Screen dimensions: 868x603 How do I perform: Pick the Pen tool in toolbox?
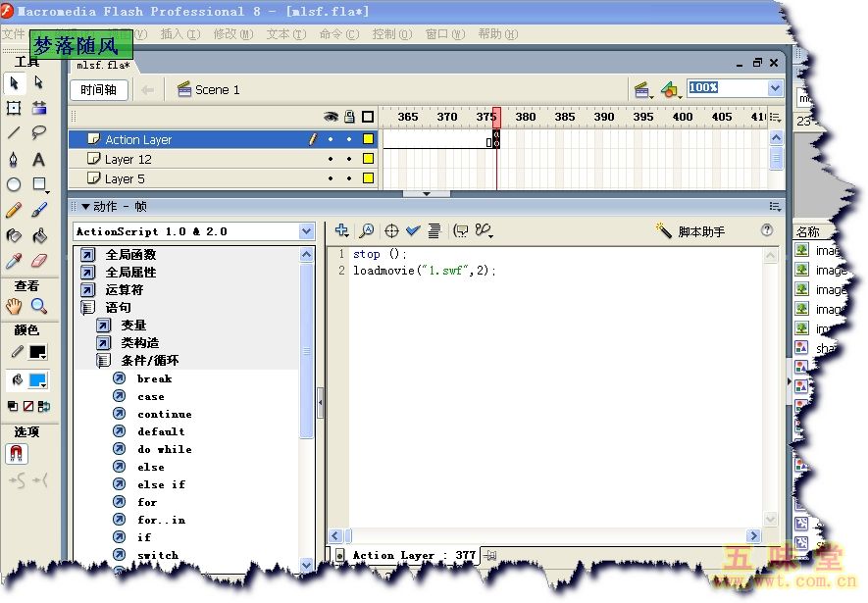(14, 159)
